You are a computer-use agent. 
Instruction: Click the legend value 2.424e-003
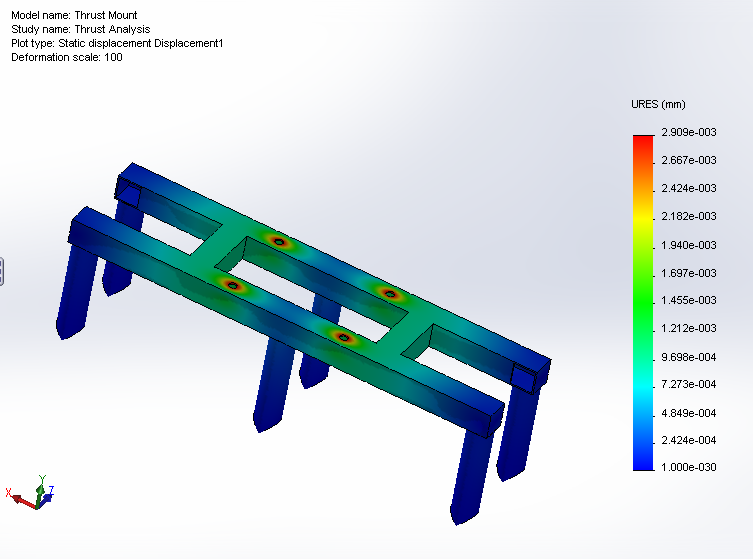tap(689, 188)
